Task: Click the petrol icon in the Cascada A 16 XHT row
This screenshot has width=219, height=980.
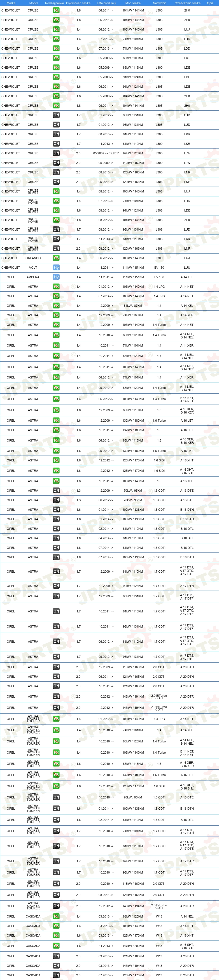Action: [x=56, y=935]
